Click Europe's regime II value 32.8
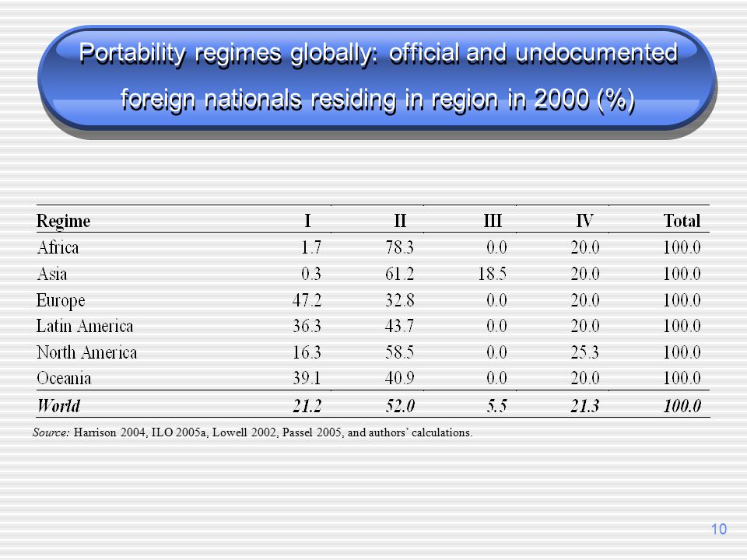Image resolution: width=747 pixels, height=560 pixels. (400, 300)
